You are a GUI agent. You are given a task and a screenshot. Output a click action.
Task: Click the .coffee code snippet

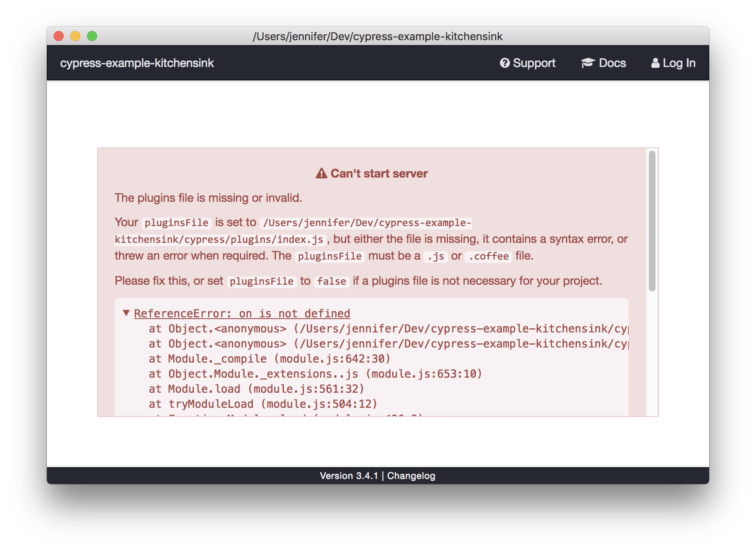[x=489, y=256]
